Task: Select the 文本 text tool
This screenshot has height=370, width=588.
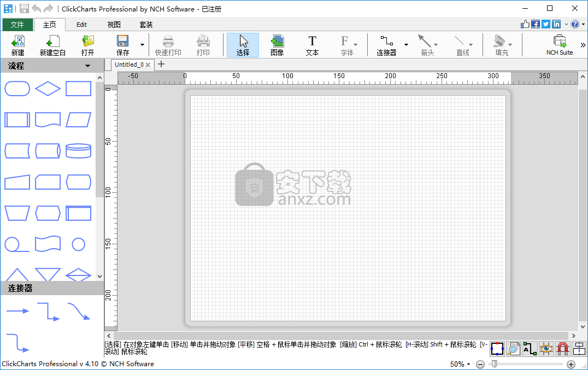Action: tap(312, 45)
